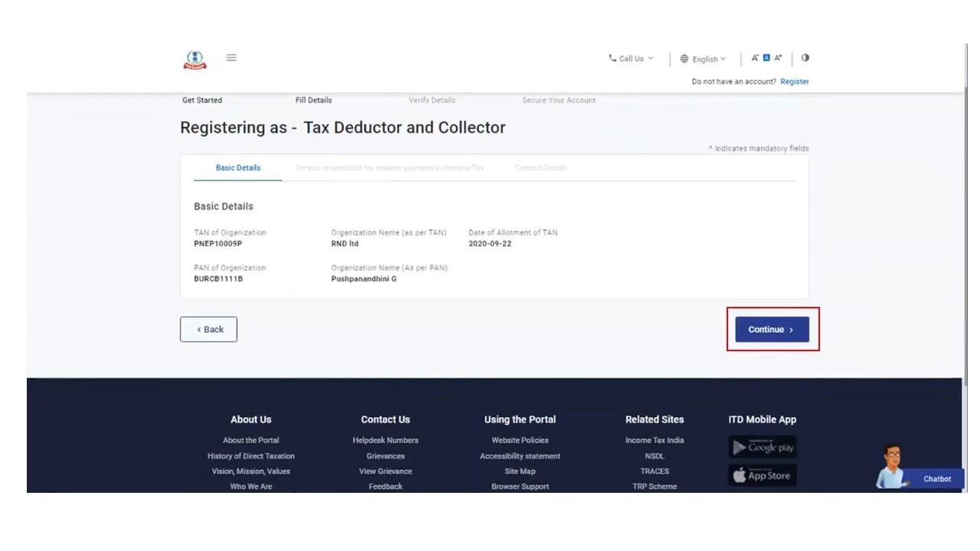Click the Back button
This screenshot has width=980, height=551.
[x=208, y=329]
